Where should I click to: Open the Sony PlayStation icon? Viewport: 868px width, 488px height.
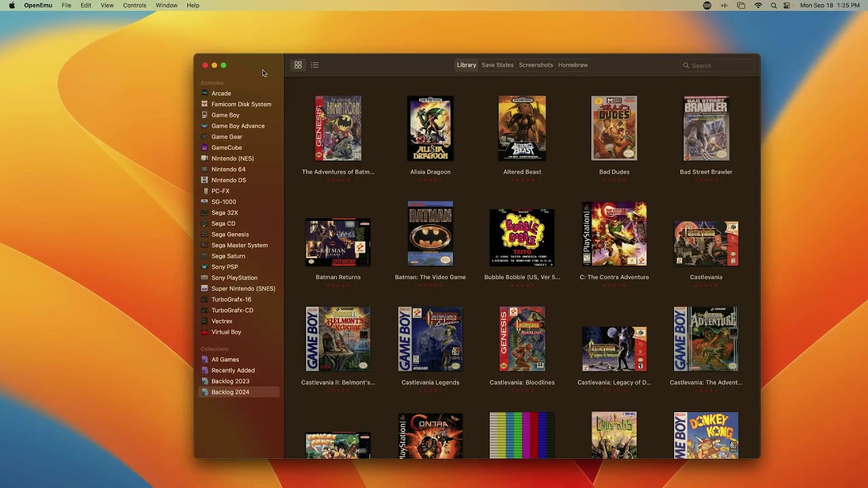click(x=205, y=278)
